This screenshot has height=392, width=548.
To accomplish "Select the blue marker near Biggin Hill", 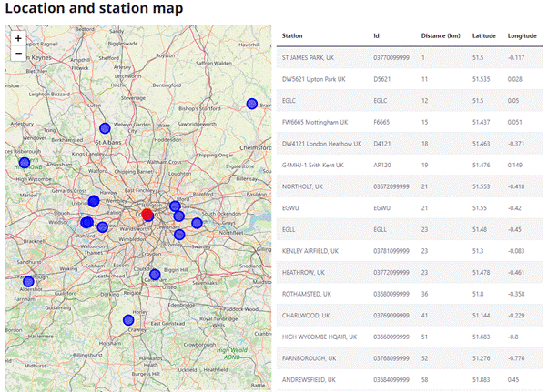I will (x=155, y=275).
